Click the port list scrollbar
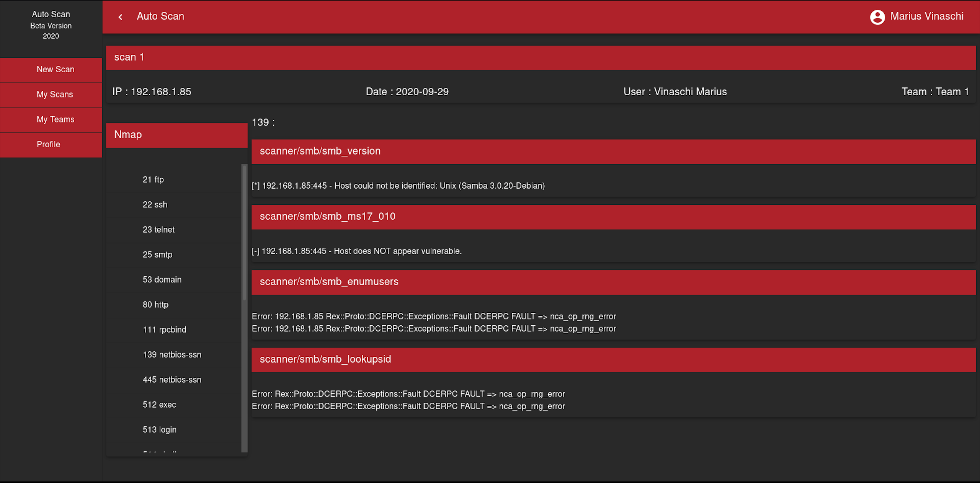The height and width of the screenshot is (483, 980). (x=244, y=232)
